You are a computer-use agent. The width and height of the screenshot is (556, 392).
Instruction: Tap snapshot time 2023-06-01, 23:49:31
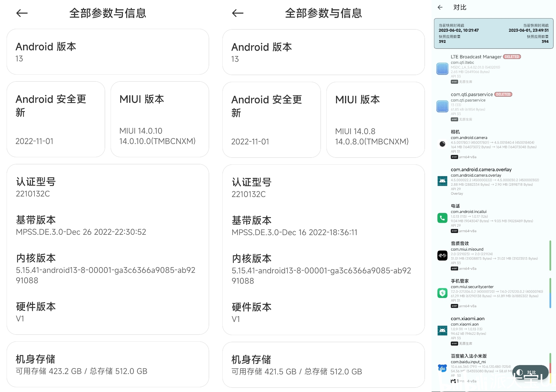529,30
